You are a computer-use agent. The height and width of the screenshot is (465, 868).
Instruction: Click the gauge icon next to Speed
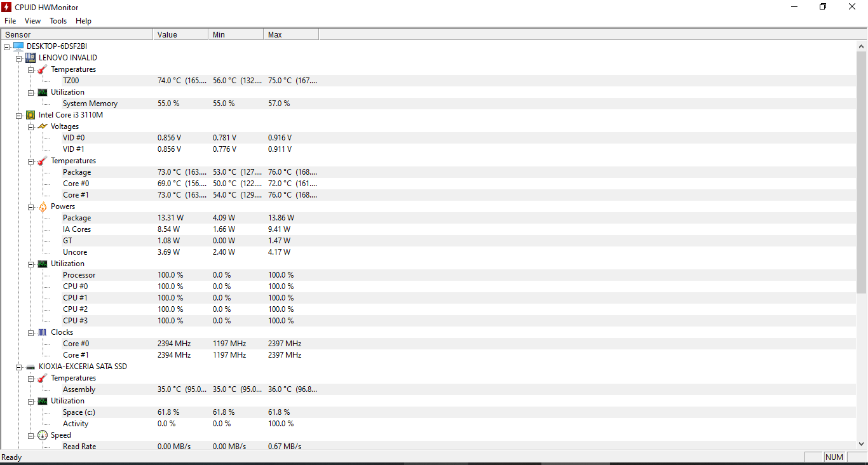43,435
